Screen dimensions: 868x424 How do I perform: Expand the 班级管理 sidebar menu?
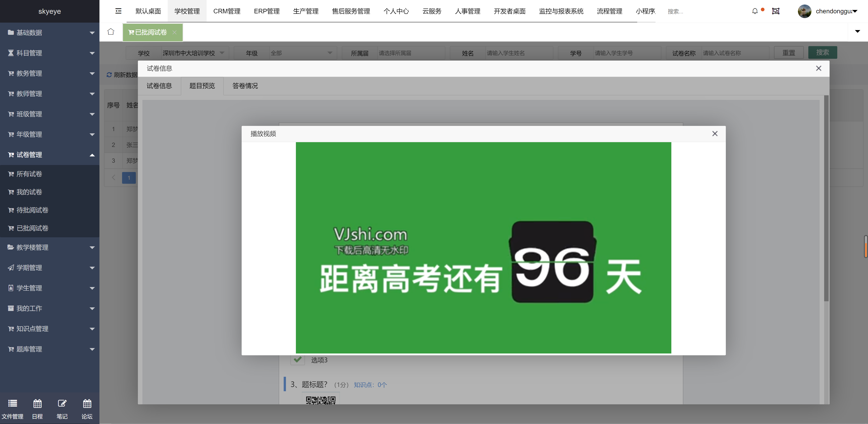50,114
